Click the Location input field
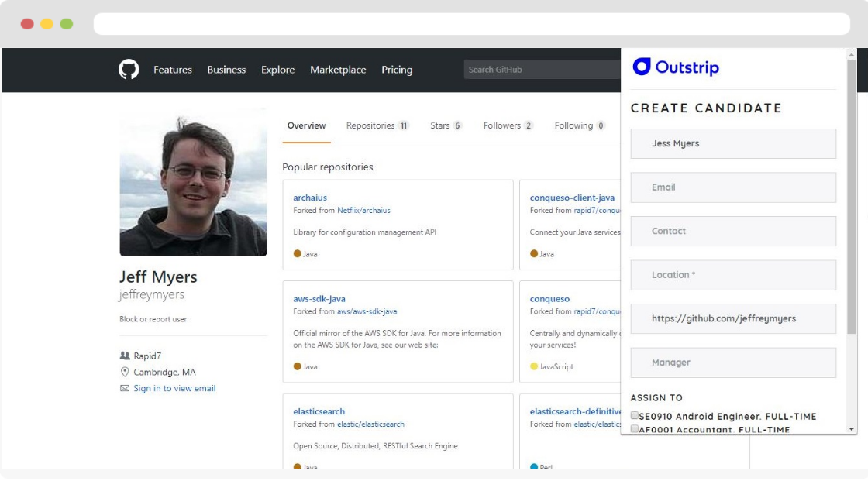Viewport: 868px width, 488px height. coord(733,275)
